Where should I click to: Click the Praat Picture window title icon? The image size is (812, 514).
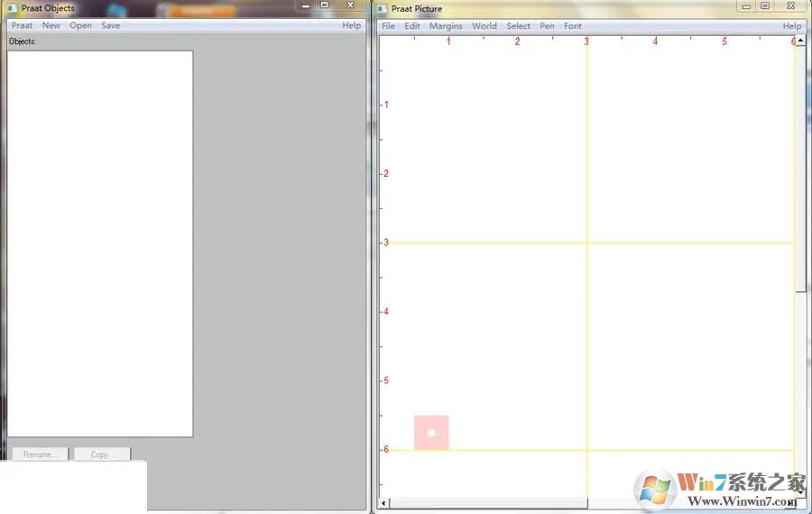383,9
